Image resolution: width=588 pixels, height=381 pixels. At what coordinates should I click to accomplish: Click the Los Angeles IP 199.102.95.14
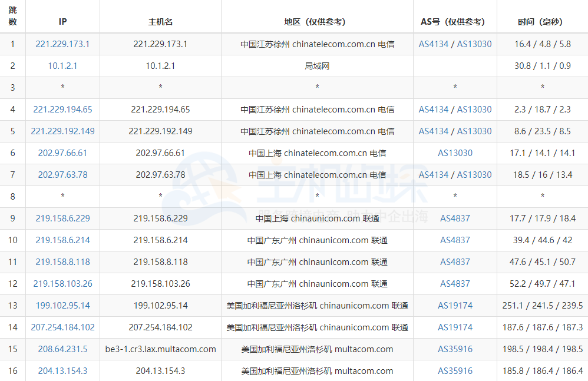62,305
